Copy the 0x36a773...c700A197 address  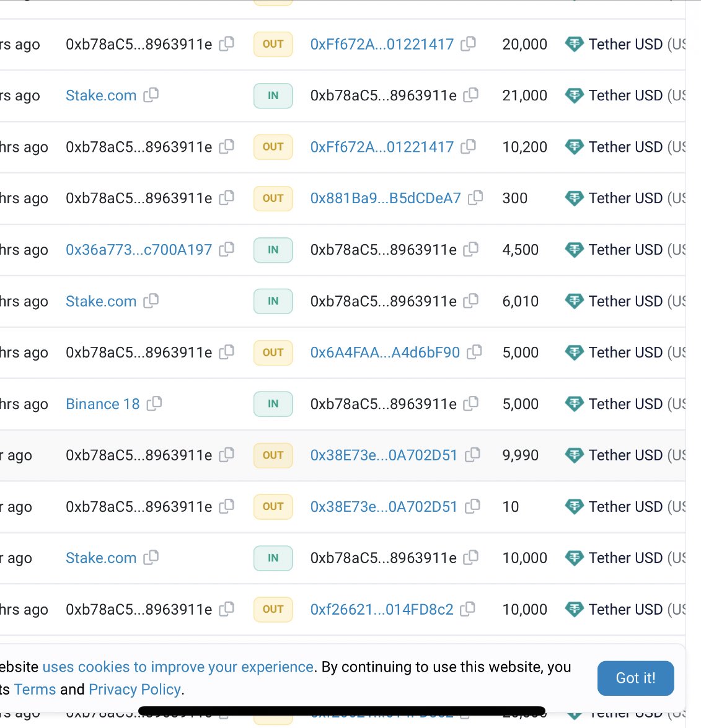[x=226, y=249]
